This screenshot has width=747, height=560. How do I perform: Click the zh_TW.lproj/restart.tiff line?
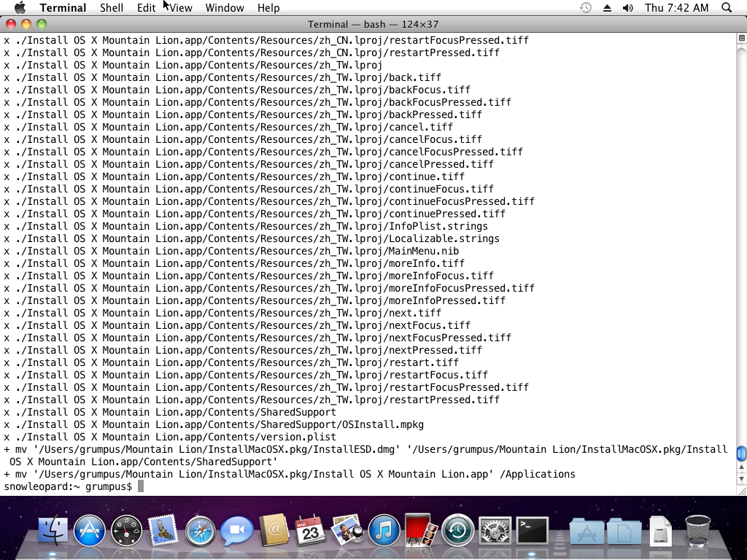[231, 362]
